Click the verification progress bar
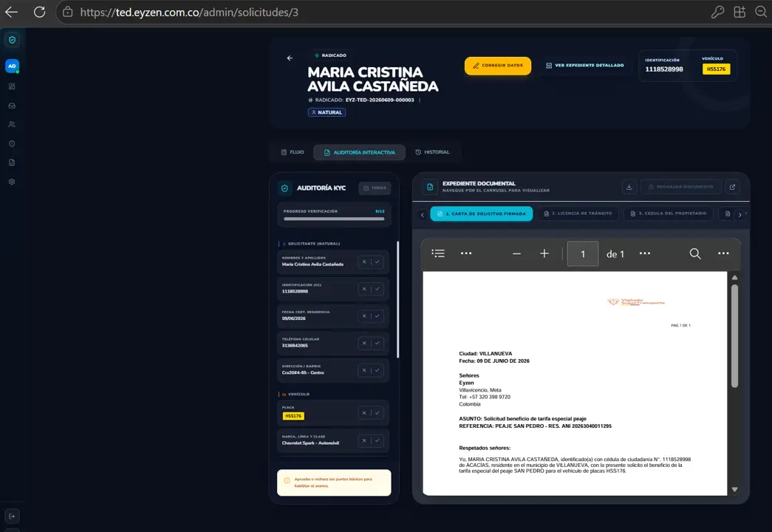 coord(334,219)
